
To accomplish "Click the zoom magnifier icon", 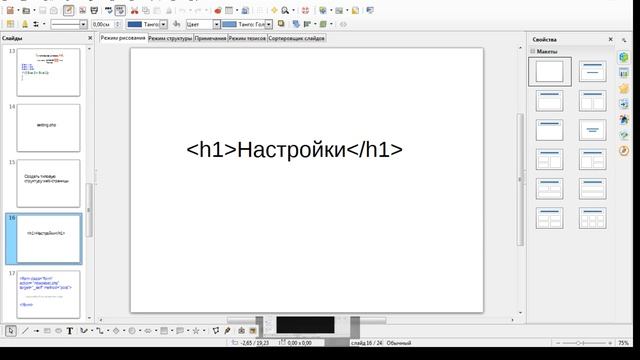I will (285, 10).
